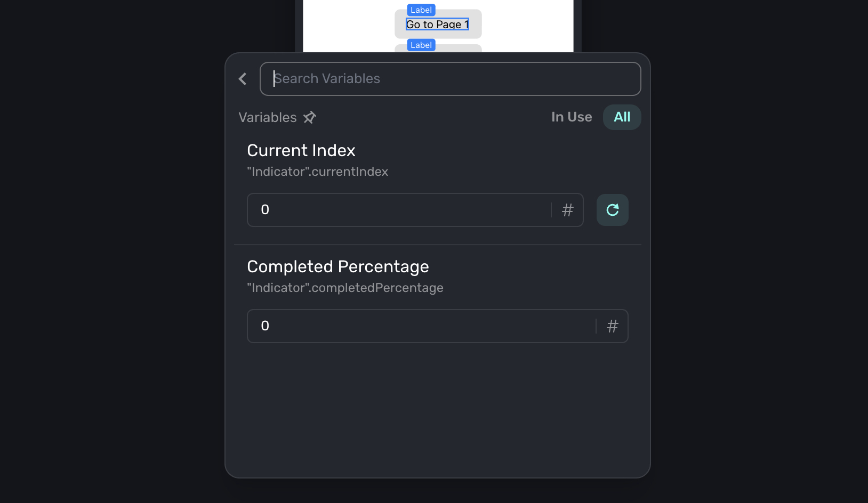868x503 pixels.
Task: Click the hash icon for Current Index
Action: [x=567, y=210]
